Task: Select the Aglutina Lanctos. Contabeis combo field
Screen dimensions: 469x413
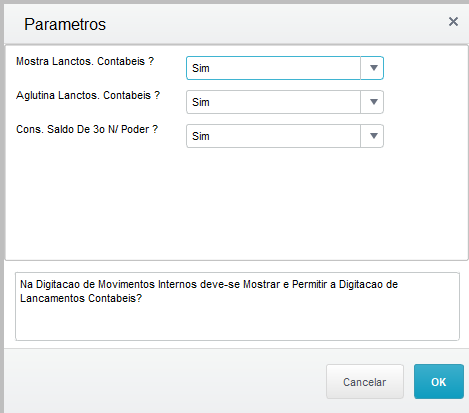Action: (x=285, y=102)
